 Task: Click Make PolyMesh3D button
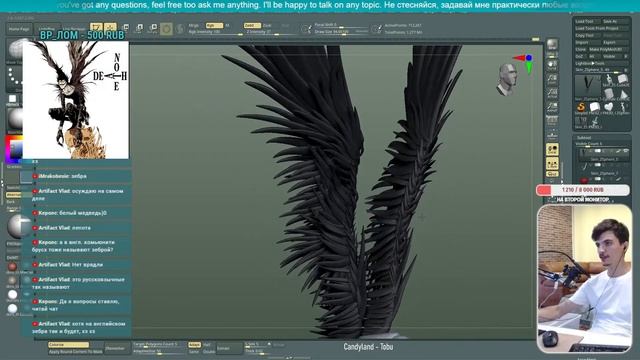tap(608, 49)
